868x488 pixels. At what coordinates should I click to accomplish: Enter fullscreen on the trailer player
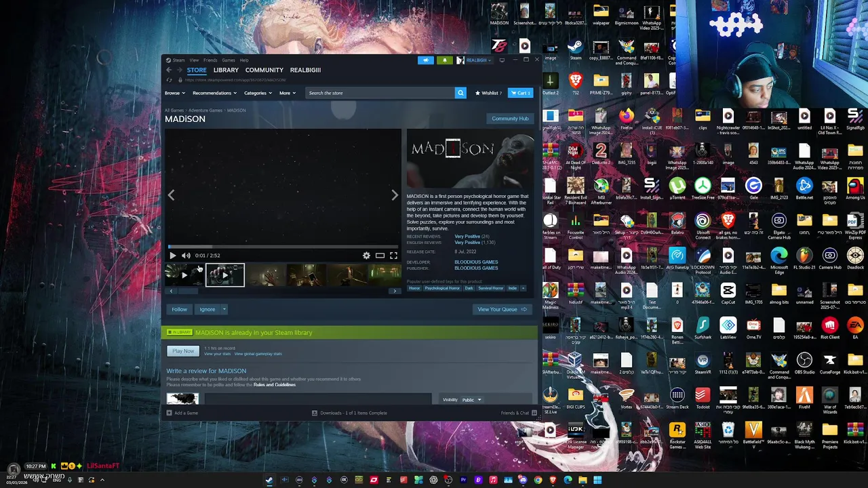(x=393, y=256)
